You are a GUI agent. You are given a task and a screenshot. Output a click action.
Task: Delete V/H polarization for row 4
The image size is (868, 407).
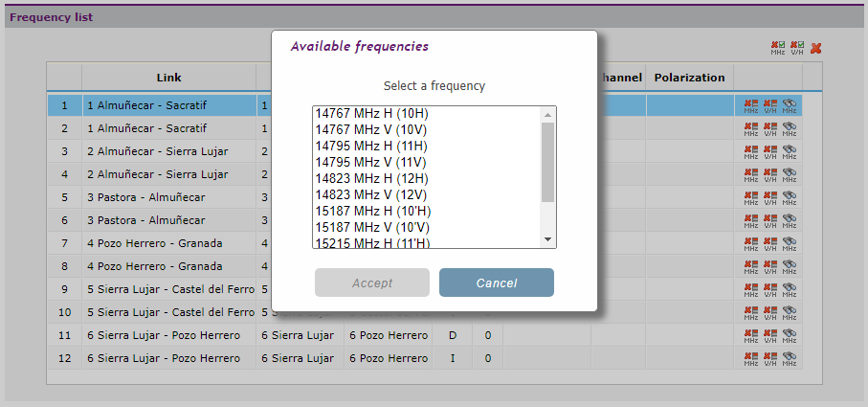(770, 174)
